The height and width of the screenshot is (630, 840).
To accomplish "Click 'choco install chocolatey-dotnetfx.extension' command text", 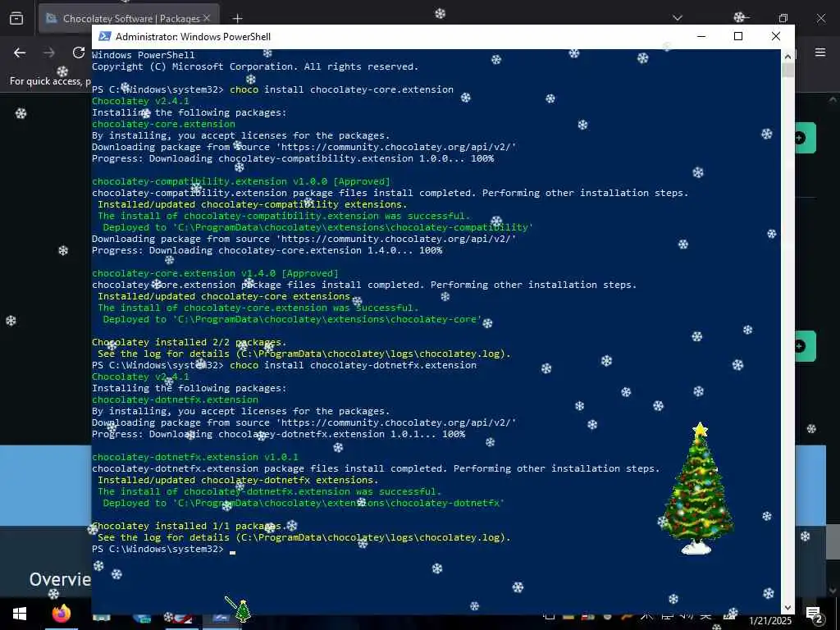I will (353, 365).
